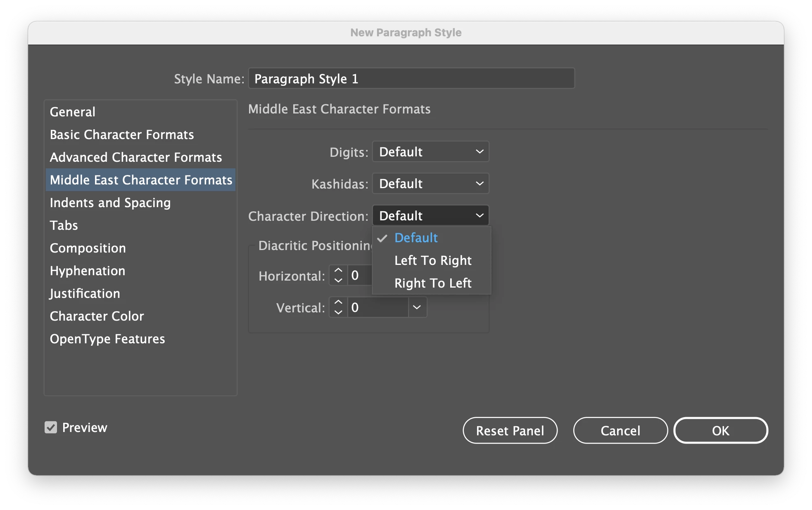Screen dimensions: 812x510
Task: Increase the Horizontal diacritic position stepper
Action: pos(338,270)
